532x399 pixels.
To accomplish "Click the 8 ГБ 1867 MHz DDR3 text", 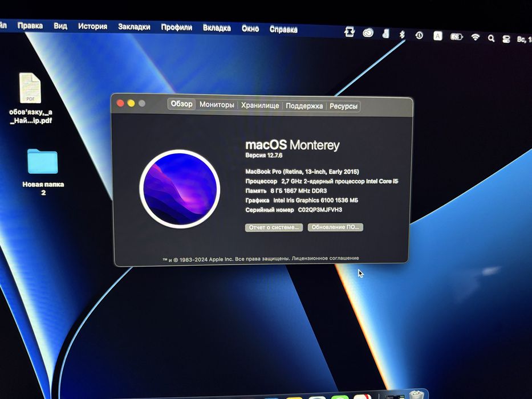I will (x=299, y=191).
